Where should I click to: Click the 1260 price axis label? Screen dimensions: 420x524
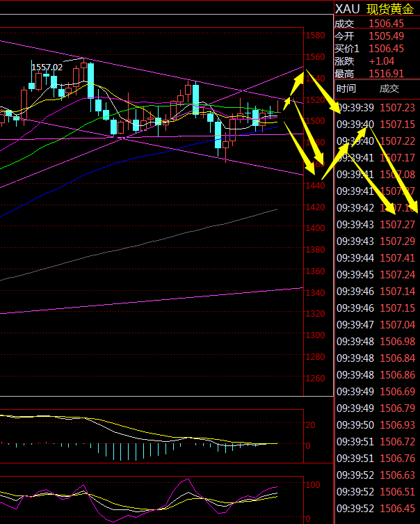click(x=315, y=378)
